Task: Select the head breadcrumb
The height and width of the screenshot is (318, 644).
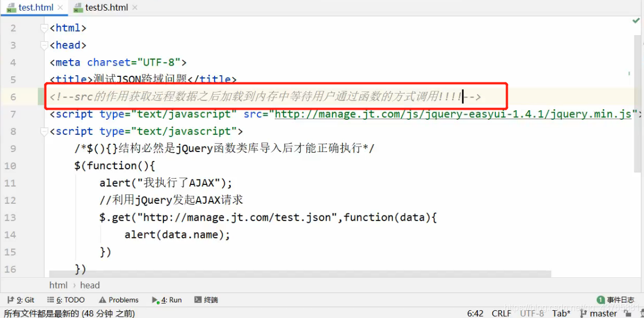Action: pos(90,285)
